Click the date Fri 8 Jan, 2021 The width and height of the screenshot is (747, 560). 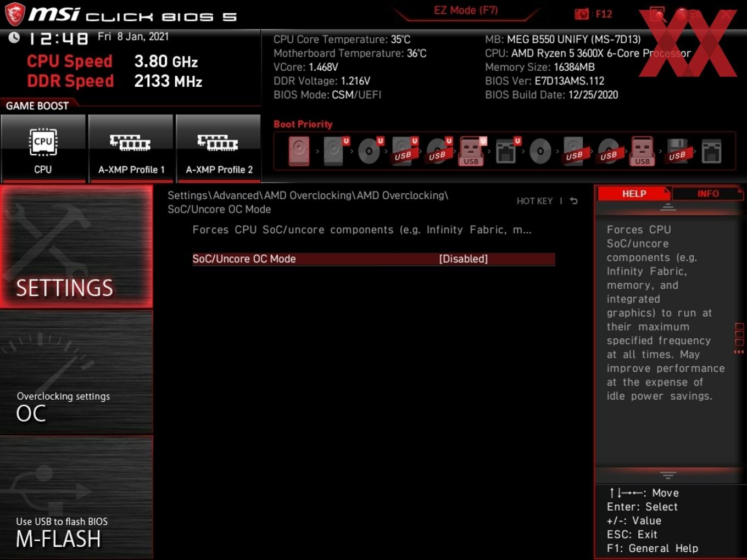coord(133,37)
